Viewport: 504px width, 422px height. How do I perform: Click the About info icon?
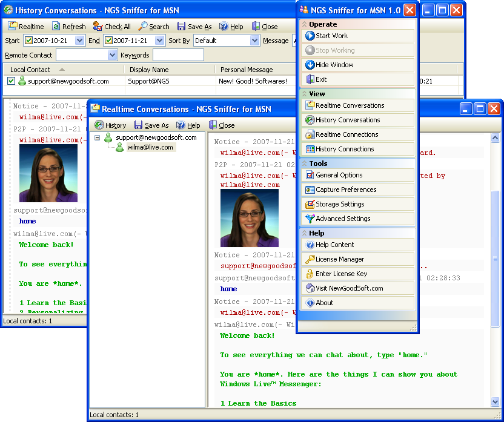point(310,303)
